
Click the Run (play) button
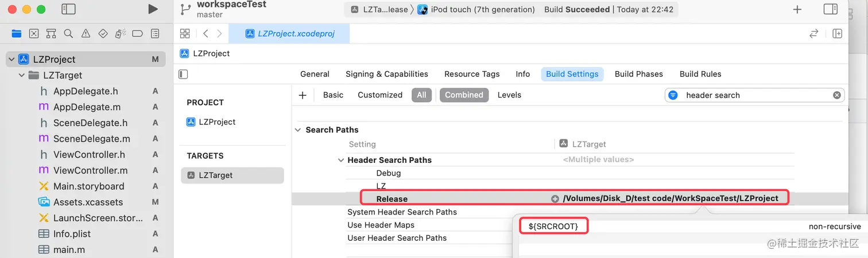[x=153, y=9]
